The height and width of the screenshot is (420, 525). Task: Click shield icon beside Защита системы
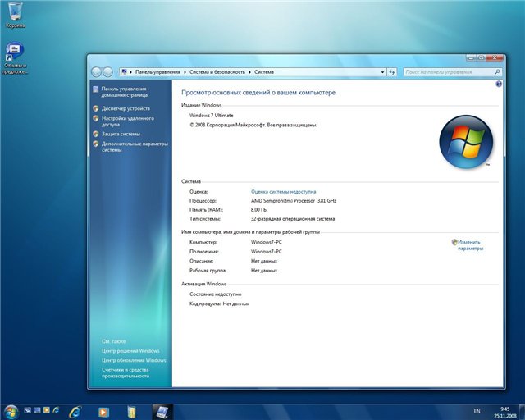pos(96,134)
